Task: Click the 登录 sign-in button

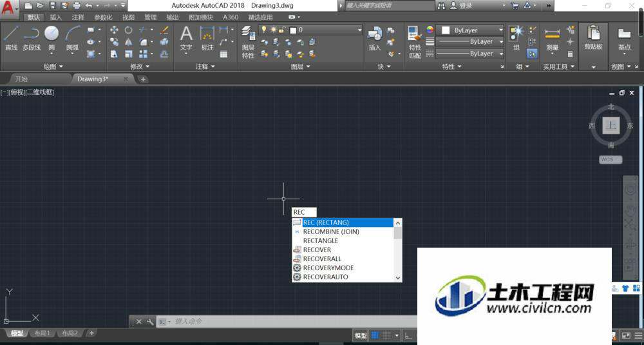Action: click(466, 6)
